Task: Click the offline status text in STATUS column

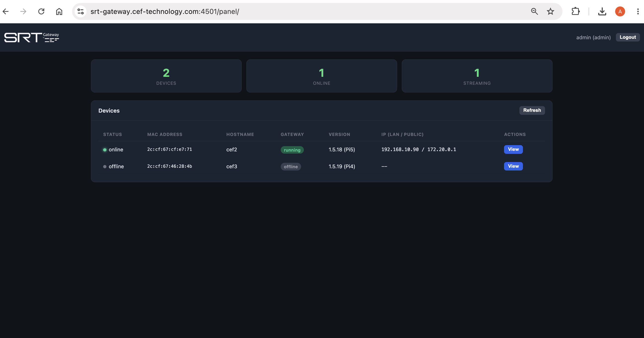Action: coord(116,166)
